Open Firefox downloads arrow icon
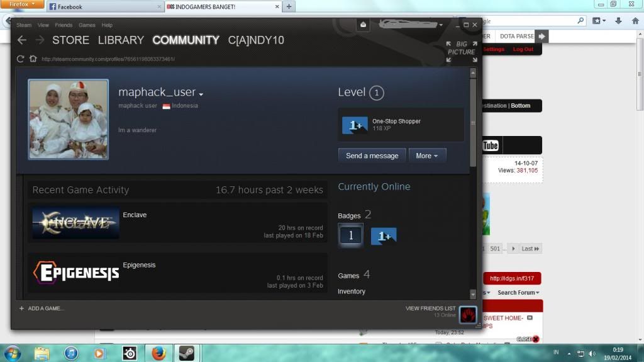Image resolution: width=644 pixels, height=362 pixels. (618, 21)
